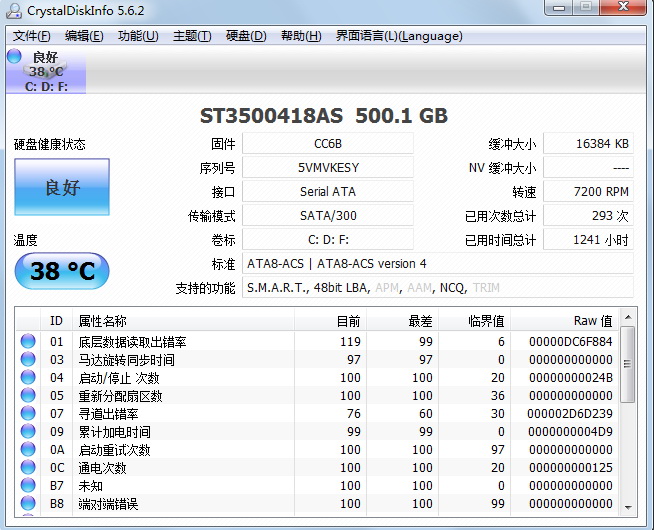Click the 最差 column header
Viewport: 654px width, 530px height.
402,321
